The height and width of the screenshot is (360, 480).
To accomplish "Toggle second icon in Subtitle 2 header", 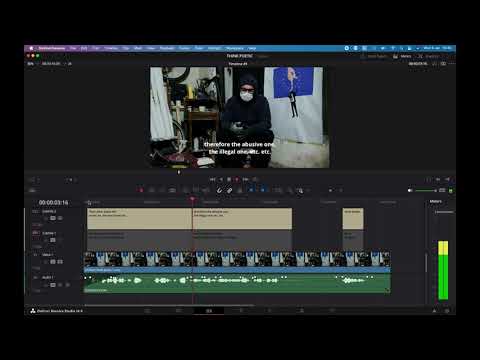I will pyautogui.click(x=53, y=218).
